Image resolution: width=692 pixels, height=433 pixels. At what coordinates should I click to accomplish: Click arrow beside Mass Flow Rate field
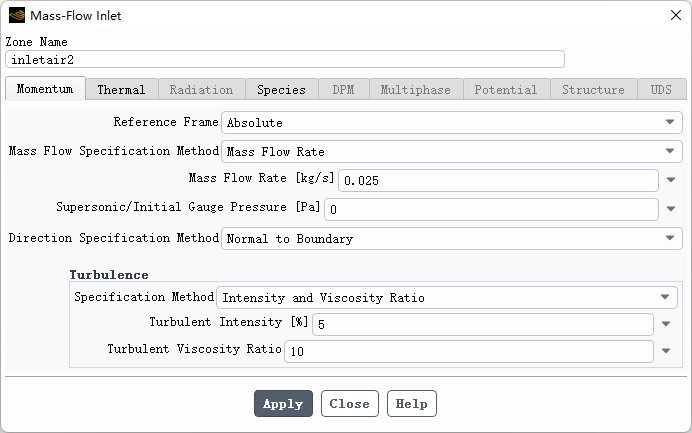tap(669, 181)
